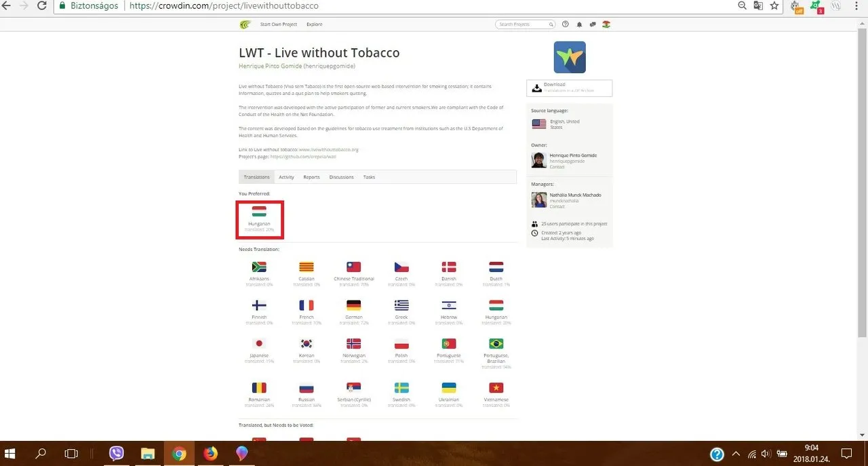Open the help question mark icon
The height and width of the screenshot is (466, 868).
tap(565, 24)
